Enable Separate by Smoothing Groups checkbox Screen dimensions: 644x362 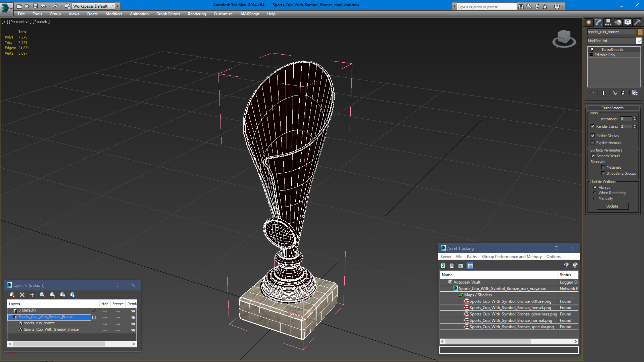[x=603, y=173]
